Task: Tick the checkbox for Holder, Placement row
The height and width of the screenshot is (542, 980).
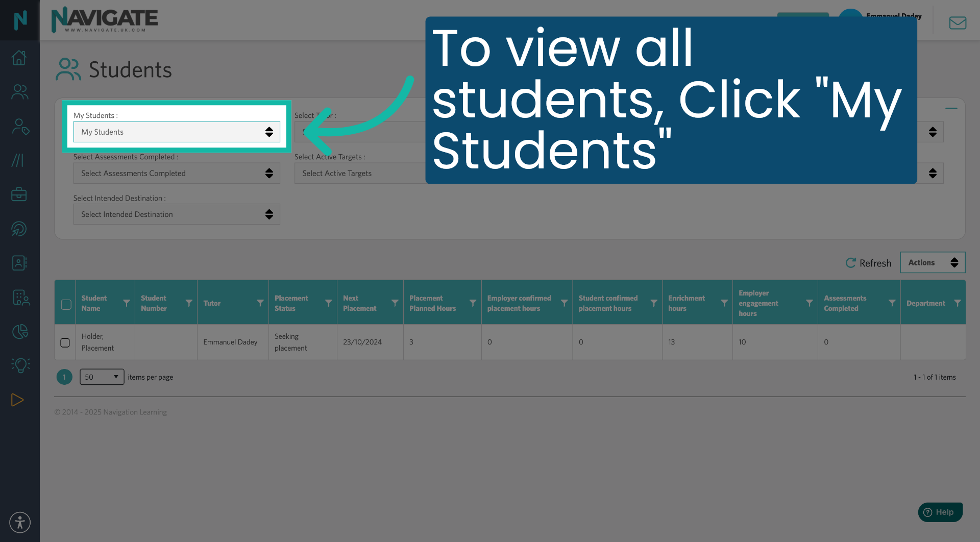Action: pyautogui.click(x=65, y=342)
